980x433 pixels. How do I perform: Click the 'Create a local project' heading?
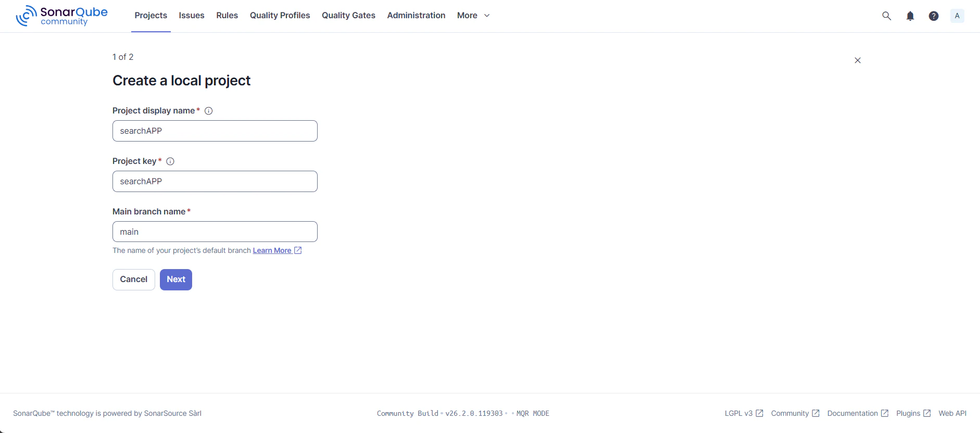(182, 81)
